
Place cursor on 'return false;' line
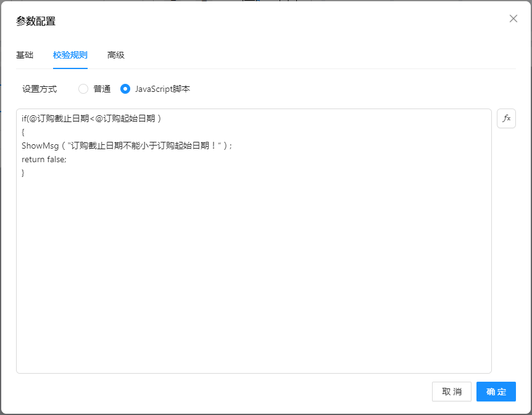point(44,159)
